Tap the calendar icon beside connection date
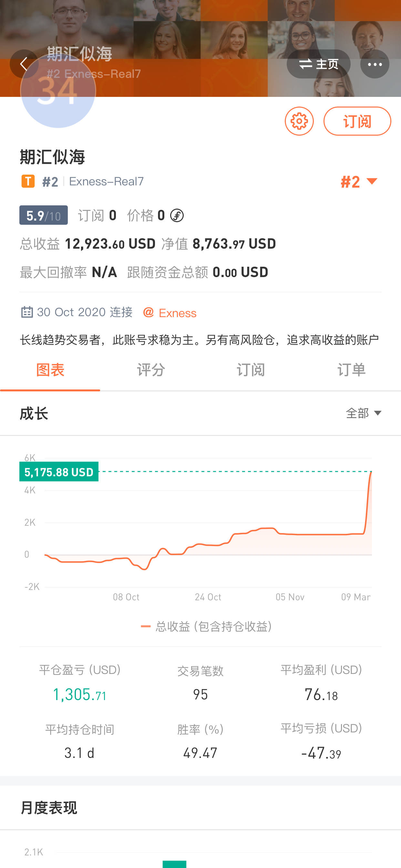The height and width of the screenshot is (868, 401). [x=27, y=312]
